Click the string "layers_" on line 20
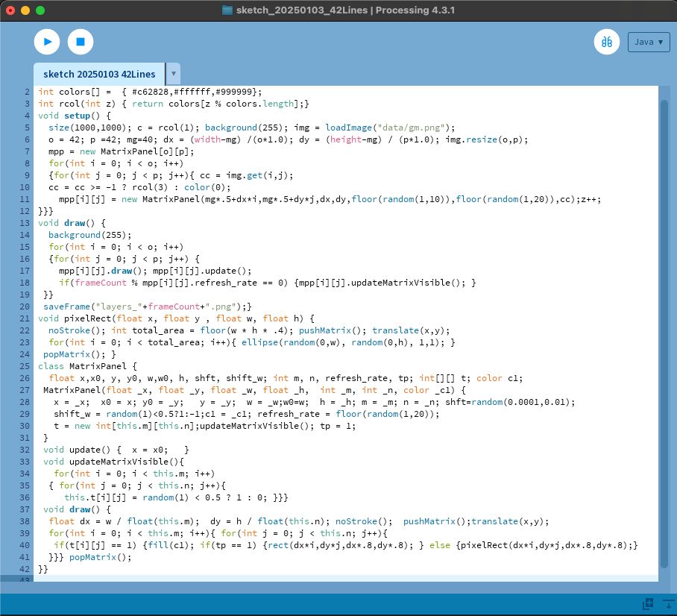677x616 pixels. (x=119, y=307)
